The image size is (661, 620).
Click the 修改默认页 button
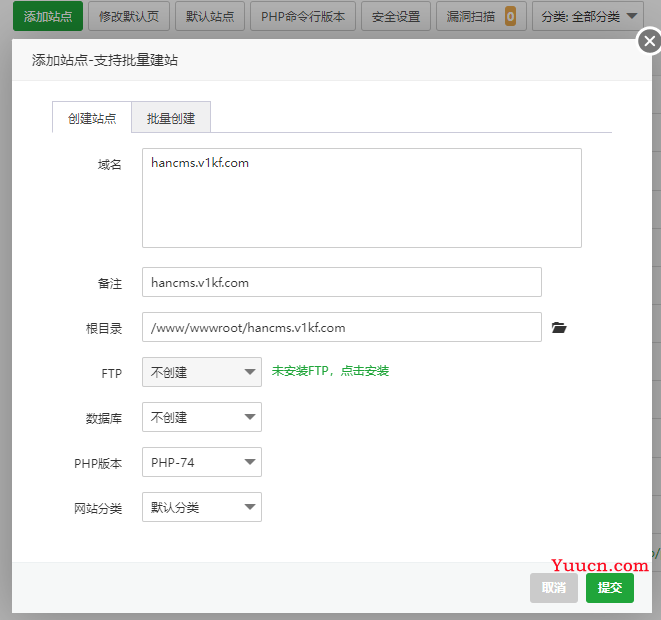pyautogui.click(x=129, y=16)
